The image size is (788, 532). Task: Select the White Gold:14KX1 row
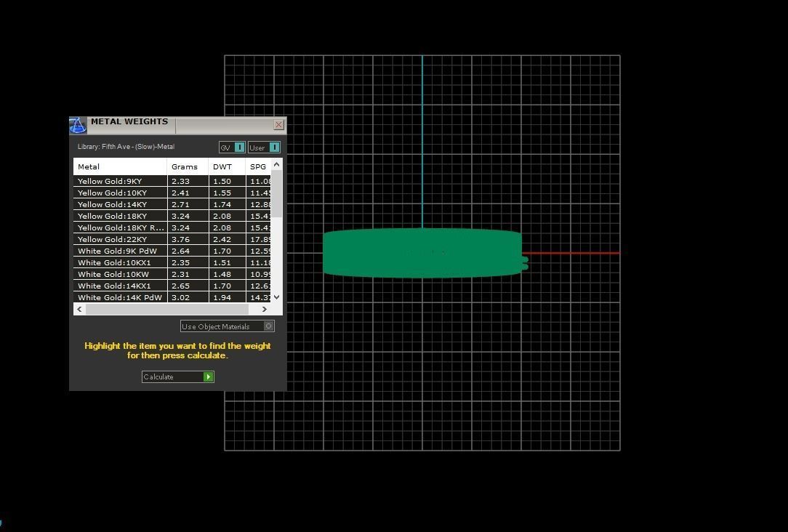click(172, 286)
